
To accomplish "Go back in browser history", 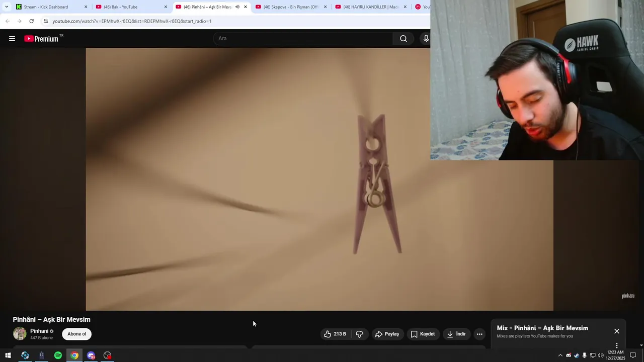I will click(8, 21).
